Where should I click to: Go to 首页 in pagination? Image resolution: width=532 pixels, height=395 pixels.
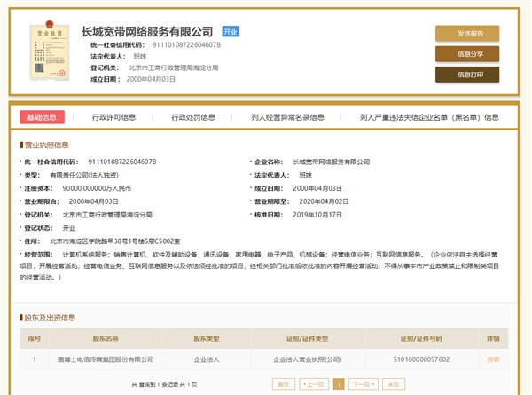pos(284,384)
